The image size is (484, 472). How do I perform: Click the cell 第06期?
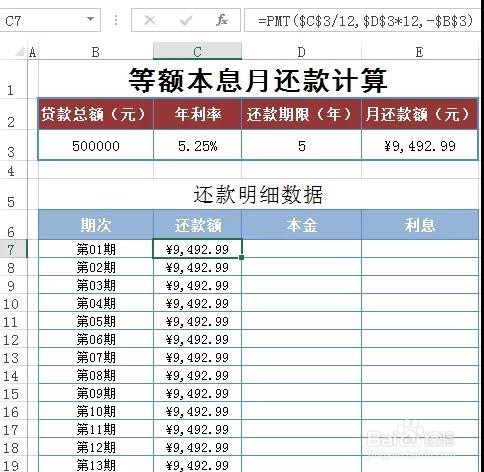pyautogui.click(x=96, y=339)
